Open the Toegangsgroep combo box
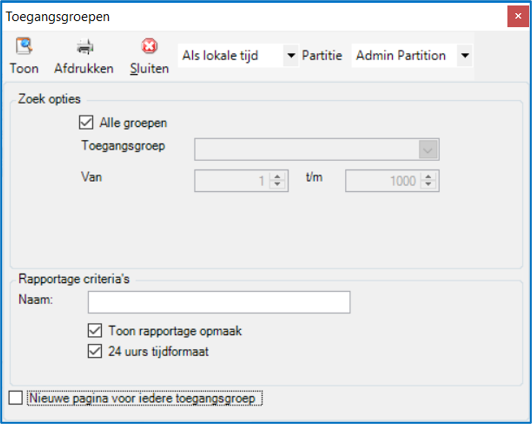The width and height of the screenshot is (532, 424). (x=317, y=149)
